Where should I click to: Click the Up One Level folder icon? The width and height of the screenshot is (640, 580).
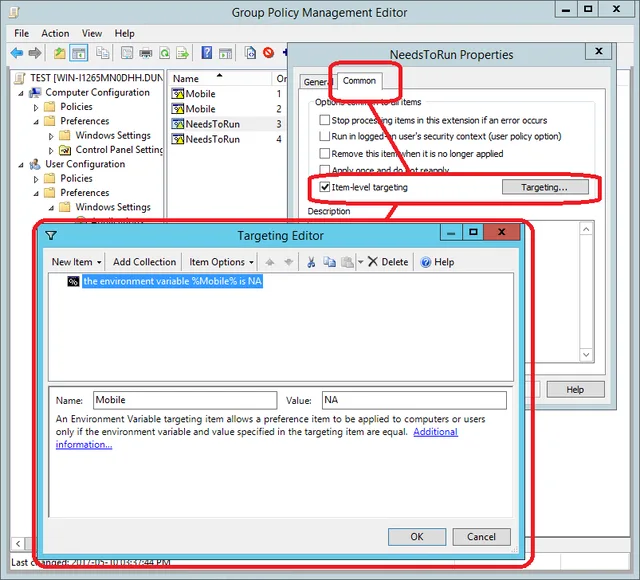point(60,53)
